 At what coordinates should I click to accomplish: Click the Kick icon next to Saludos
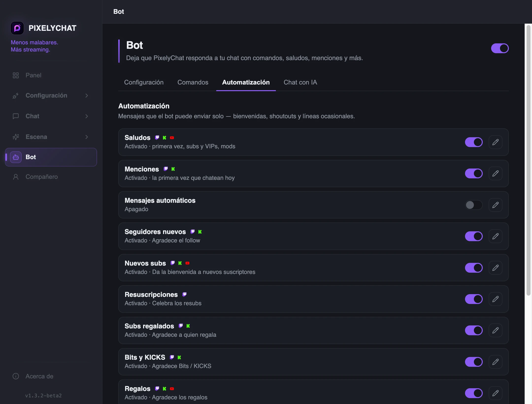165,138
